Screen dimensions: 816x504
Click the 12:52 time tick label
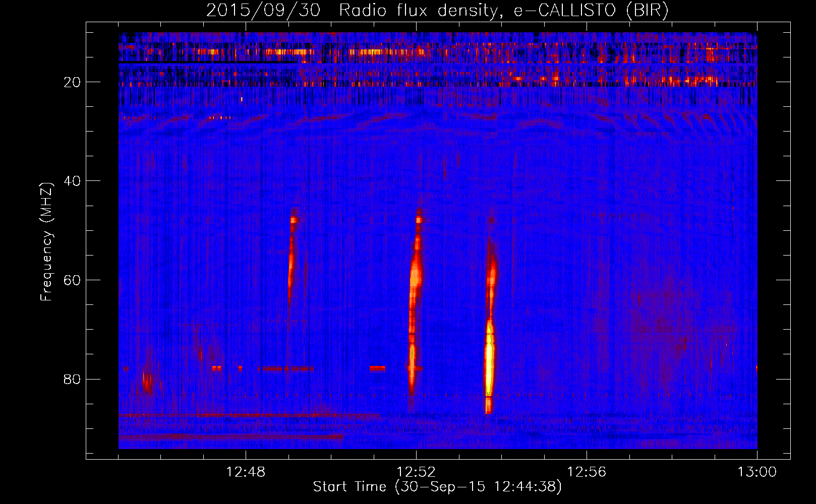coord(416,472)
